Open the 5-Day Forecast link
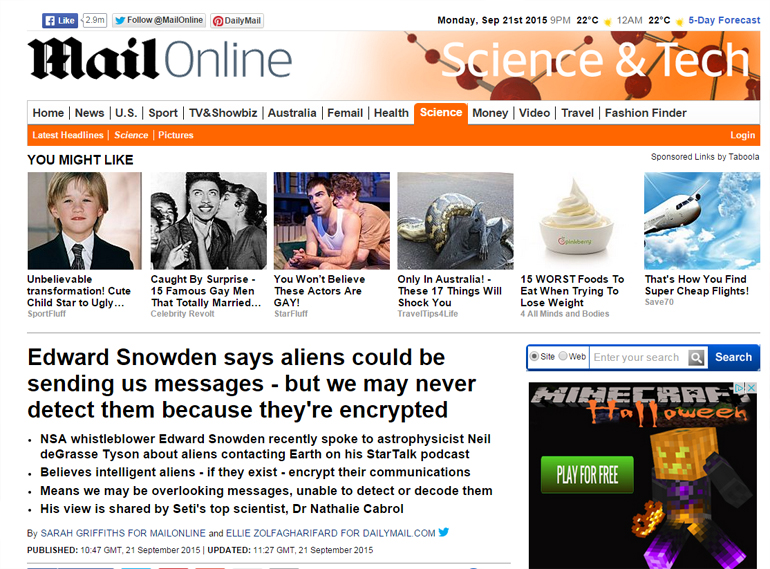The image size is (770, 569). (x=724, y=20)
